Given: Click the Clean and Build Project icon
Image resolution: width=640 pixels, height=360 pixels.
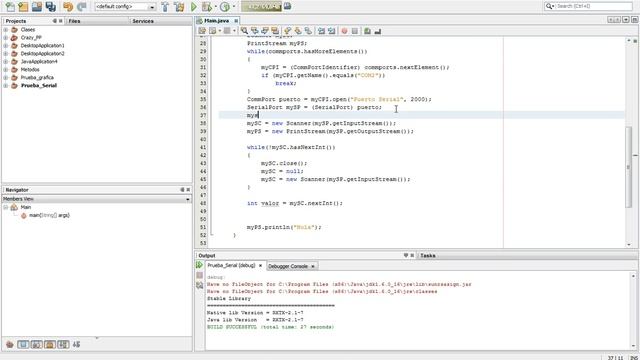Looking at the screenshot, I should coord(179,7).
